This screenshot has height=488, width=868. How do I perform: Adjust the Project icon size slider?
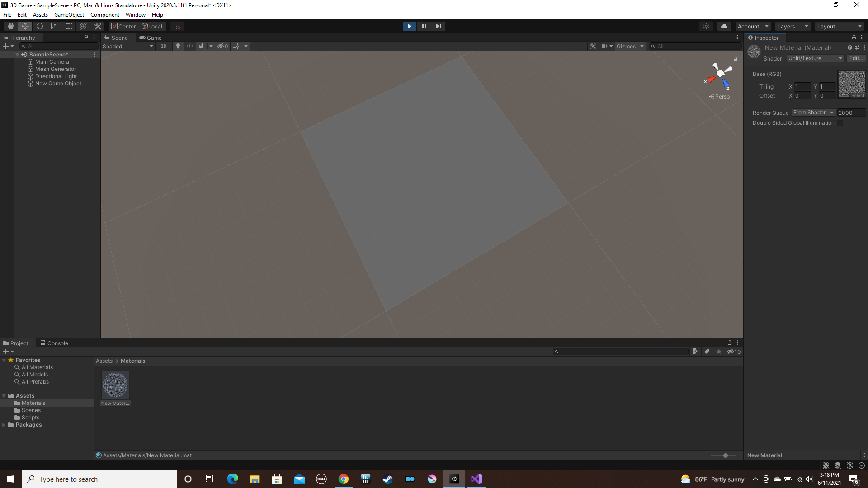[x=726, y=455]
